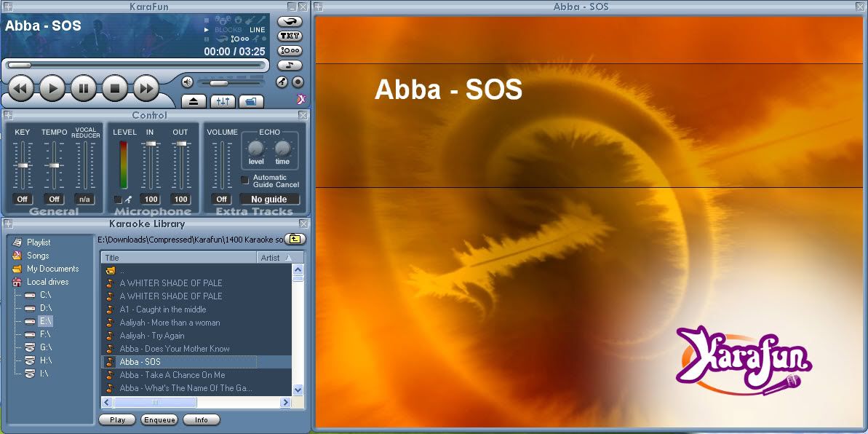Image resolution: width=868 pixels, height=434 pixels.
Task: Go up one folder in Karaoke Library
Action: [295, 239]
